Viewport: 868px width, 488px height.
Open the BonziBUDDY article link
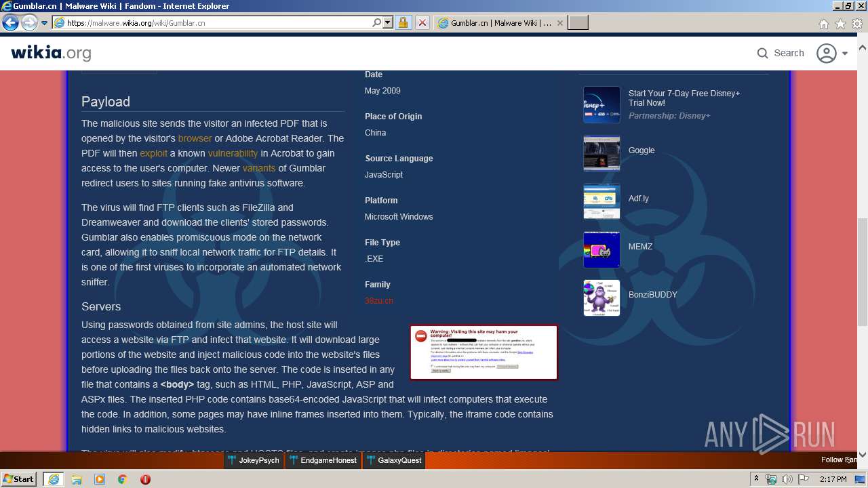(653, 295)
